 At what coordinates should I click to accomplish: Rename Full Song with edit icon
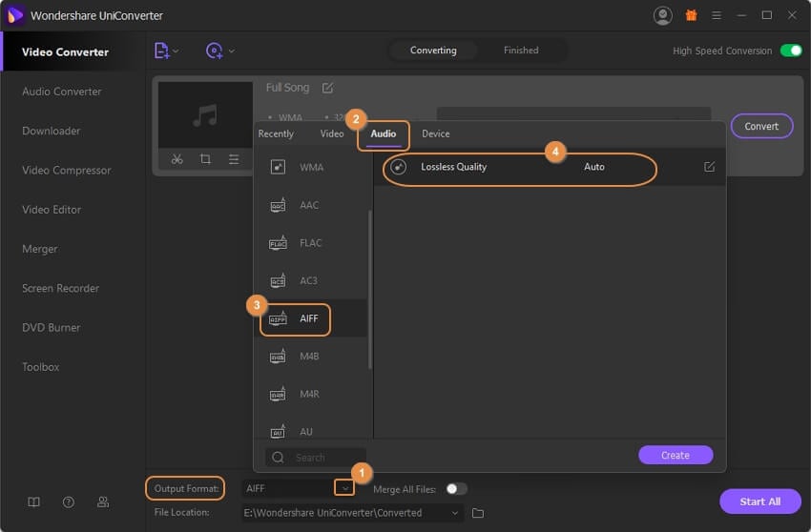(327, 88)
